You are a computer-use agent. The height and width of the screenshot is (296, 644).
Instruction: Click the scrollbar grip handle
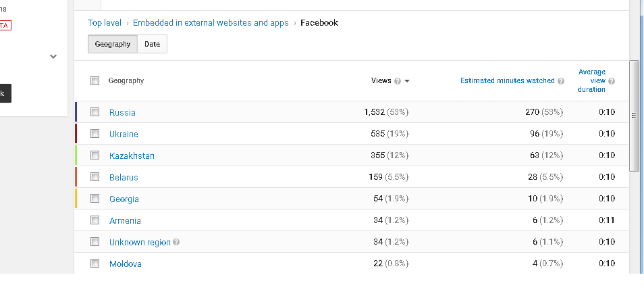pos(634,116)
